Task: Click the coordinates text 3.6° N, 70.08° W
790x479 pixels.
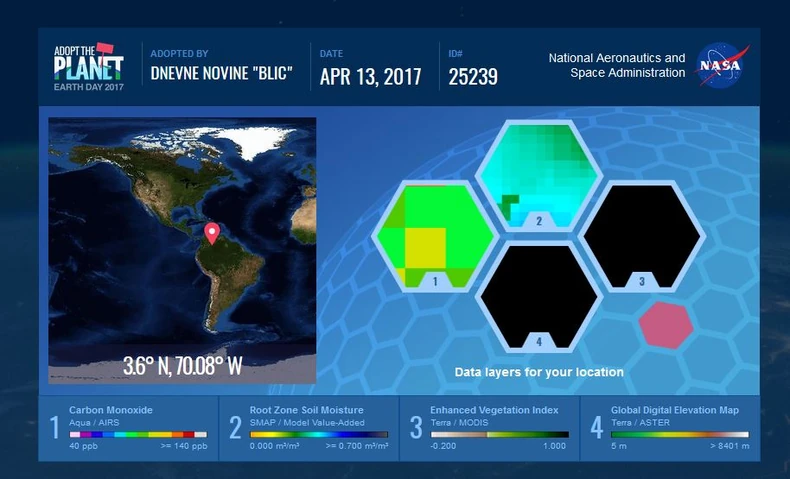Action: [x=183, y=366]
